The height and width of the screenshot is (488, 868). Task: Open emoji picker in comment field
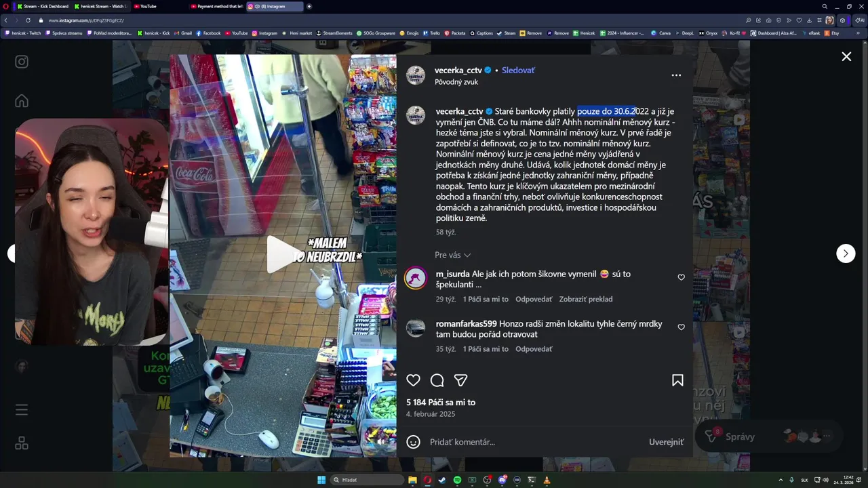click(413, 442)
